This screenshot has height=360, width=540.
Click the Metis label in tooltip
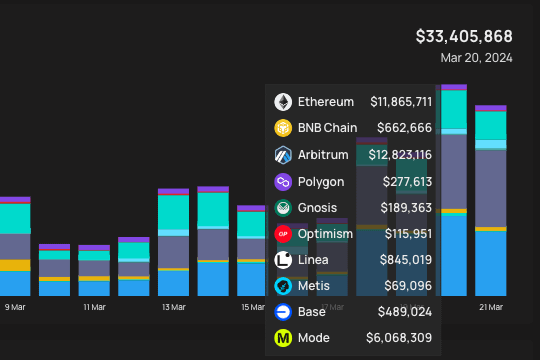point(314,286)
